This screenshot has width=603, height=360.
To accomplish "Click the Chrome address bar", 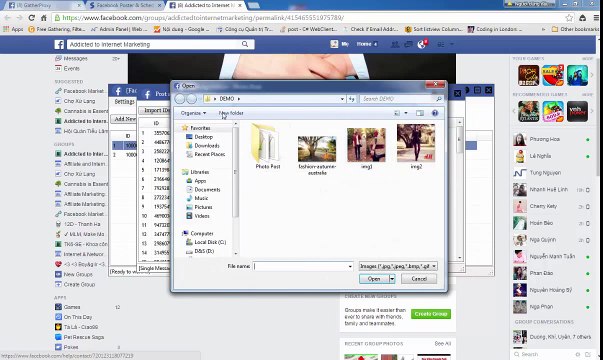I will pyautogui.click(x=308, y=18).
